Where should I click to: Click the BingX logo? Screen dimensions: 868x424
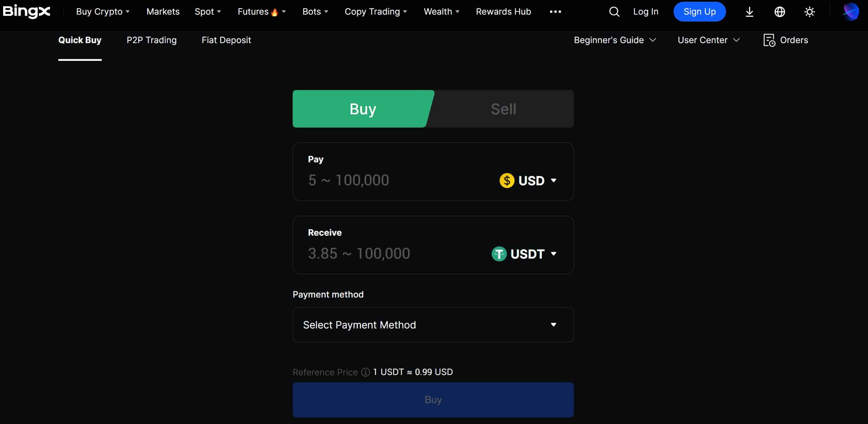coord(26,11)
